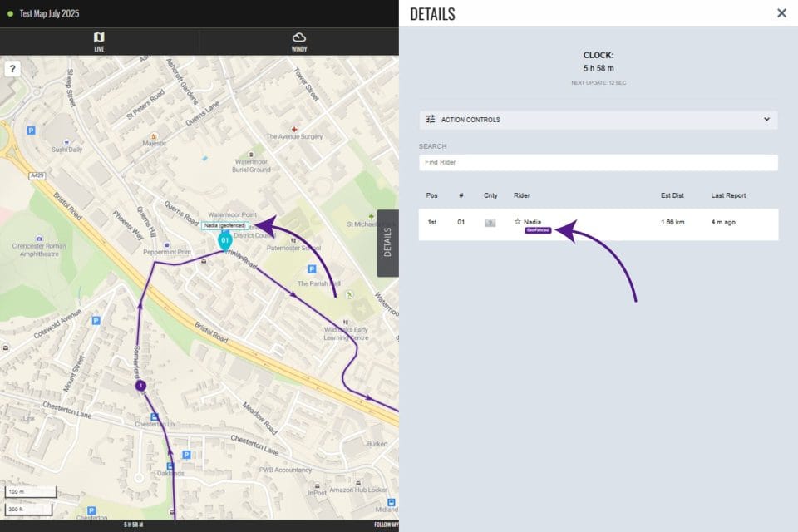The height and width of the screenshot is (532, 798).
Task: Click the green live status dot
Action: coord(9,13)
